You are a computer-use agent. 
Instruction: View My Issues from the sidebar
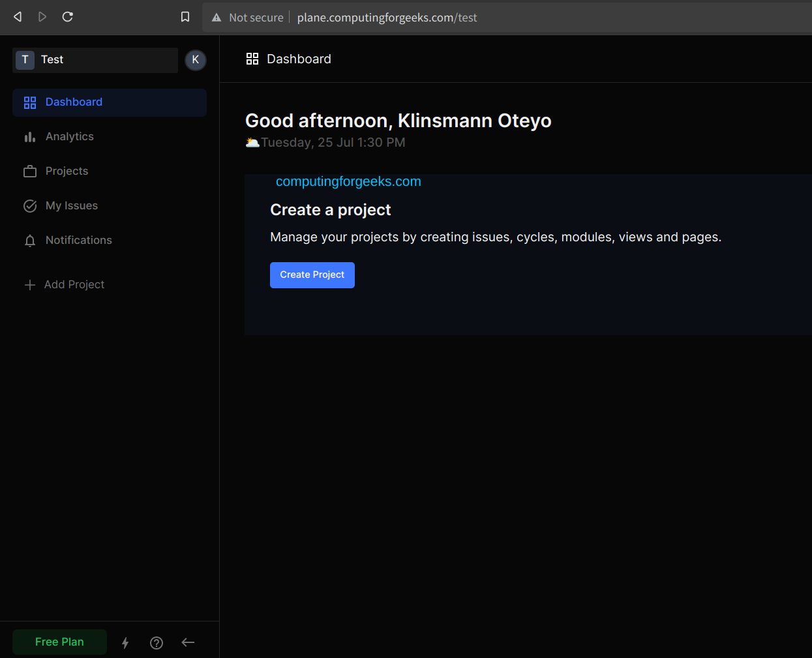point(70,205)
